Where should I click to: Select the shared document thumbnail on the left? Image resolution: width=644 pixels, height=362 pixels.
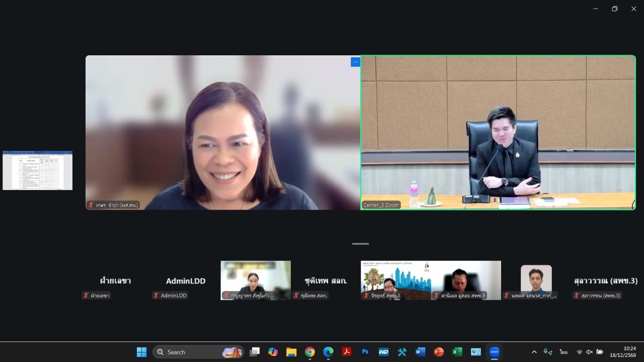(x=37, y=170)
